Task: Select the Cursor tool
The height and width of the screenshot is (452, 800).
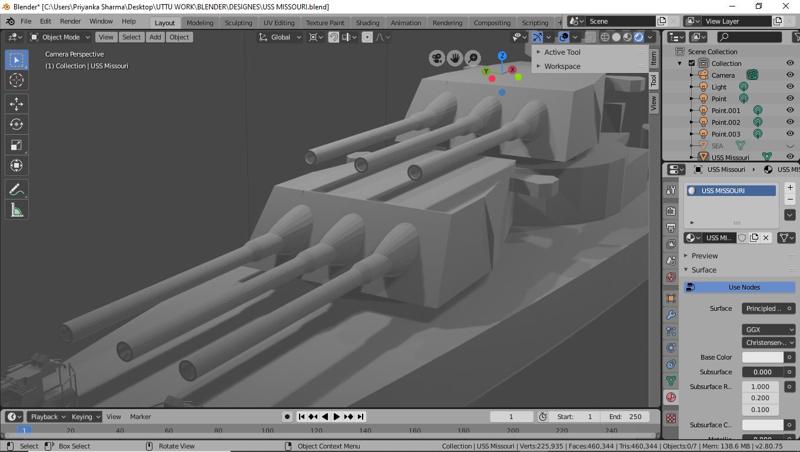Action: click(x=16, y=80)
